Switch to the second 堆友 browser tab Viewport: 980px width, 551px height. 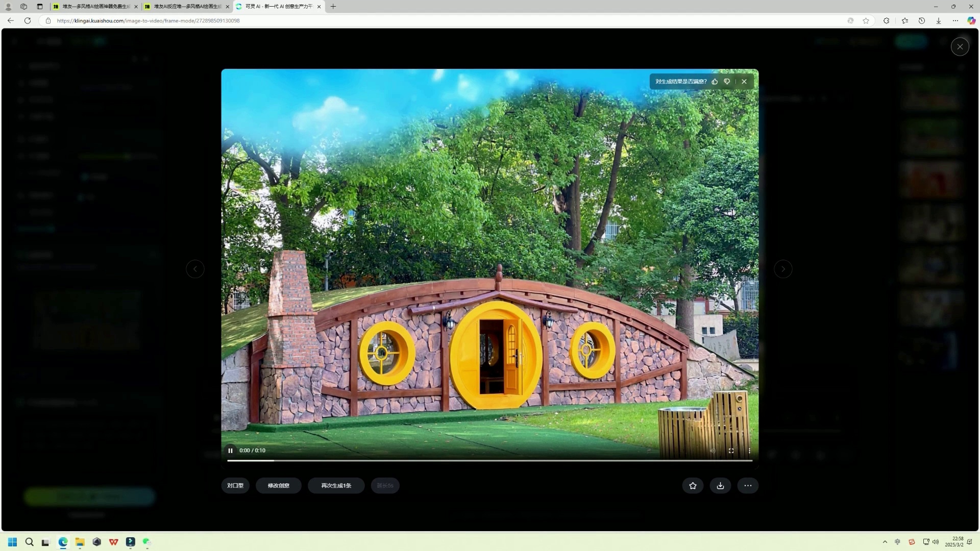coord(187,7)
